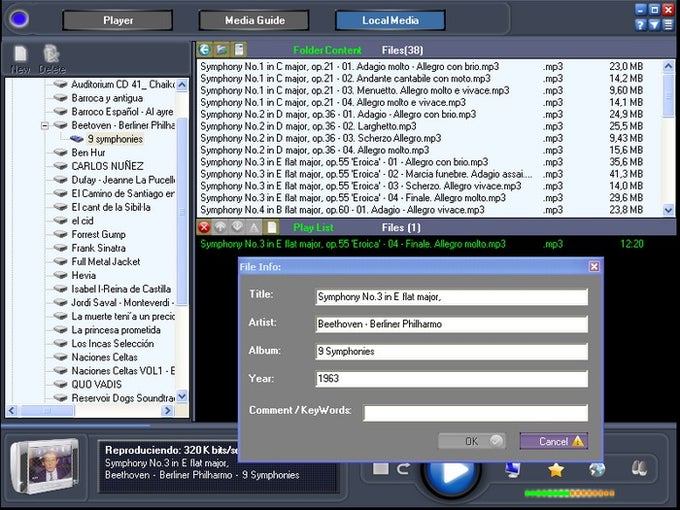The width and height of the screenshot is (680, 510).
Task: Select Naciones Celtas folder in the tree
Action: click(x=105, y=357)
